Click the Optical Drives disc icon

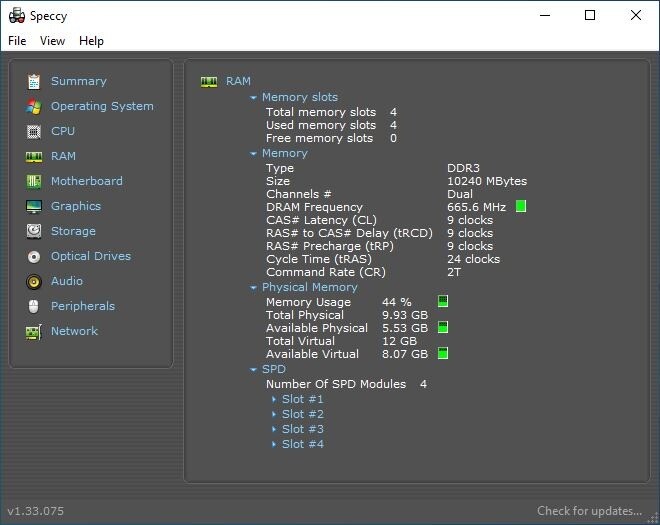(34, 256)
